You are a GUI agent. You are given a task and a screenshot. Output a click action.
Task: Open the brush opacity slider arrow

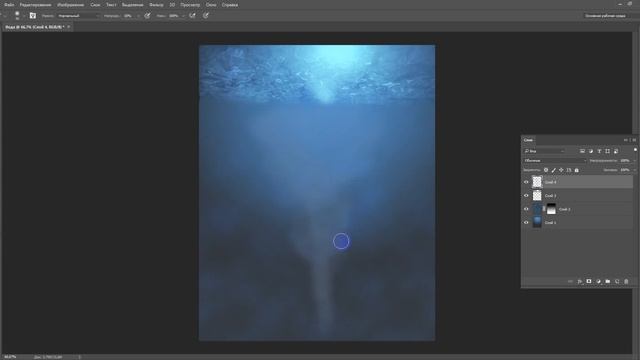(x=138, y=16)
